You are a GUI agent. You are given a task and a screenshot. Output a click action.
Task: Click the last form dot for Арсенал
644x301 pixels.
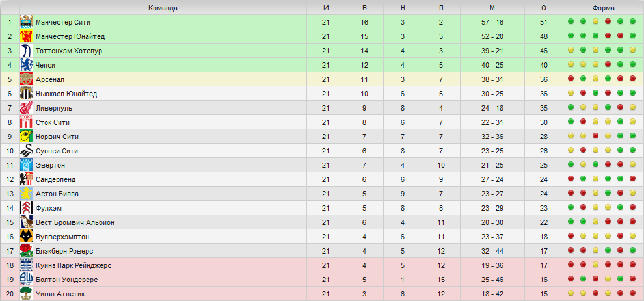pyautogui.click(x=632, y=79)
